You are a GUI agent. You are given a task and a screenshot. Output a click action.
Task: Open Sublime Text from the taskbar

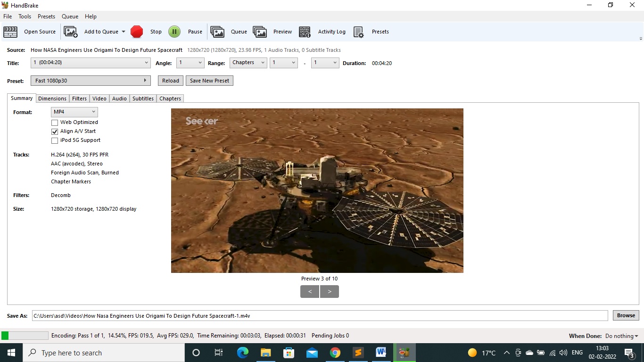coord(358,353)
